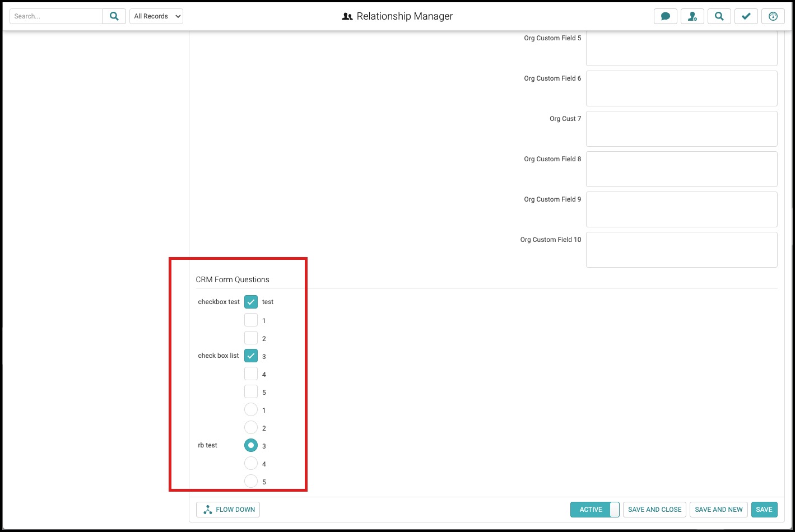This screenshot has width=795, height=532.
Task: Click selected radio option 3 in rb test
Action: point(251,445)
